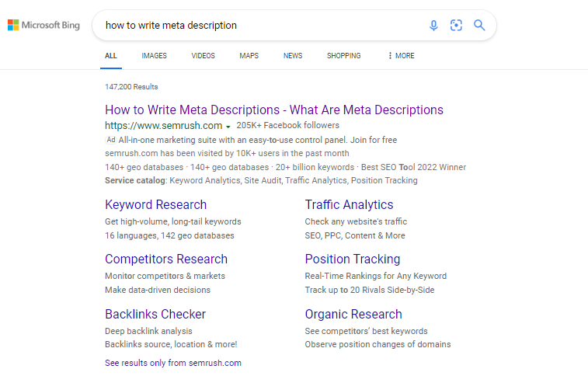Visit the Traffic Analytics sitelink
The width and height of the screenshot is (588, 383).
(349, 205)
